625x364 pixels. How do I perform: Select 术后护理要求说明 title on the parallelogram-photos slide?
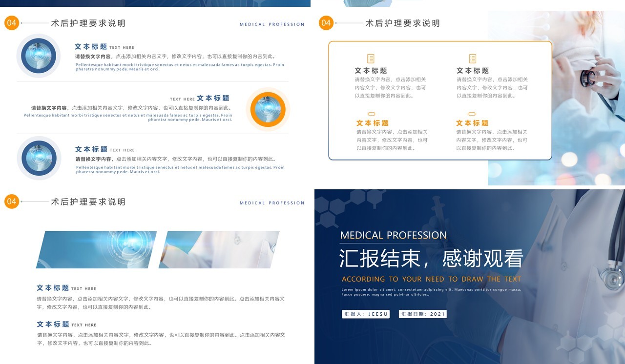point(88,202)
